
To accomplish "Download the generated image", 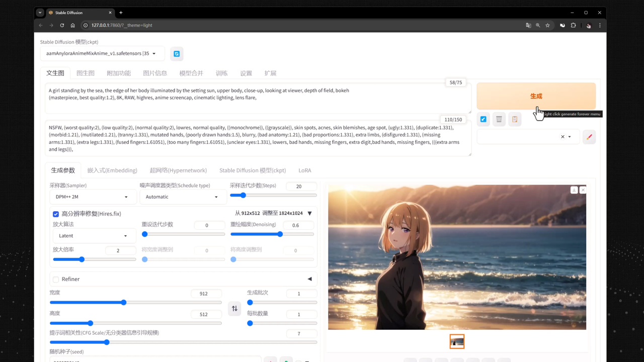I will click(574, 190).
